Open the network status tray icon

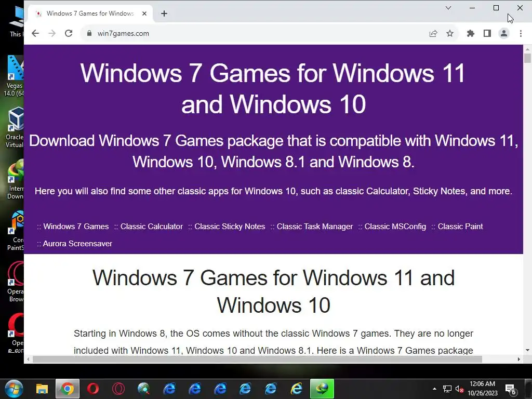(447, 389)
